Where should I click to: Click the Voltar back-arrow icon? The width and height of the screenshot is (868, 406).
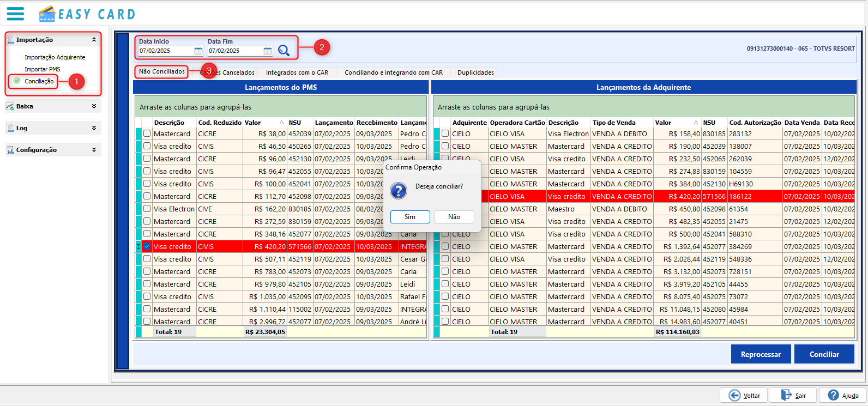(x=735, y=396)
